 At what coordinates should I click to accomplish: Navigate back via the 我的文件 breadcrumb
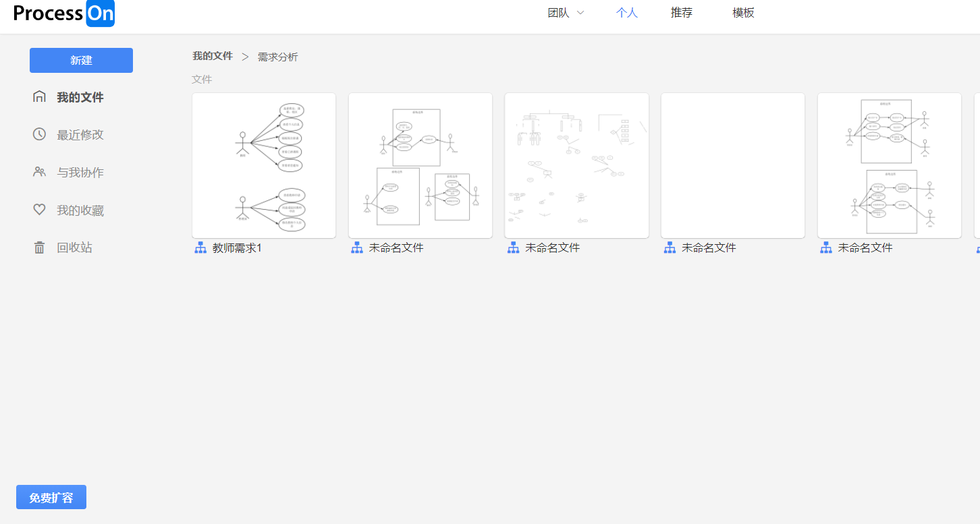[x=212, y=57]
